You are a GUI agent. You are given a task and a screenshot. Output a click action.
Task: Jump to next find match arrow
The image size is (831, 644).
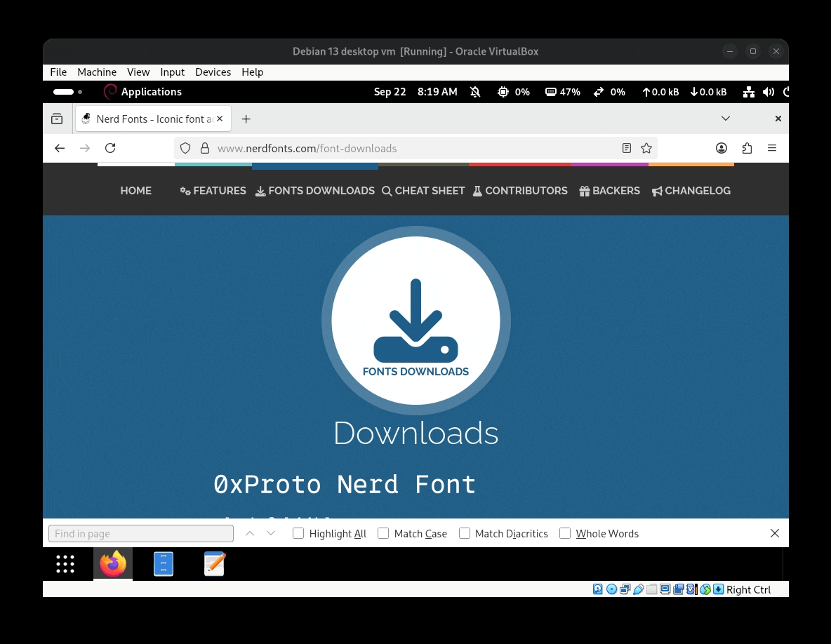coord(271,533)
